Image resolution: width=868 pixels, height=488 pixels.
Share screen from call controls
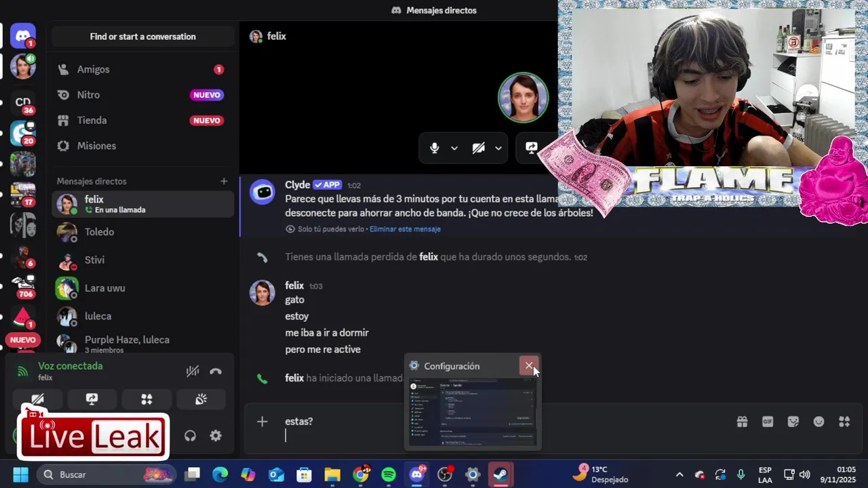coord(532,148)
